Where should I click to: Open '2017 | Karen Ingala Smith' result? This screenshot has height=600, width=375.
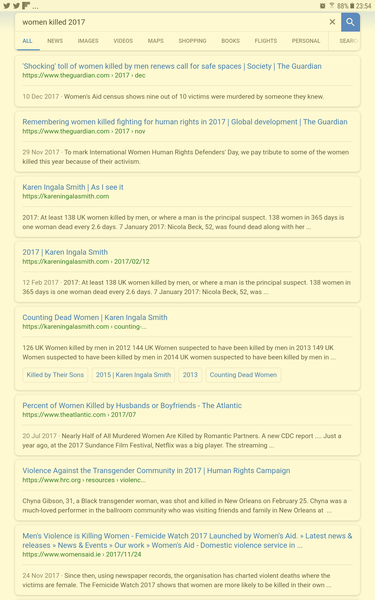(65, 252)
